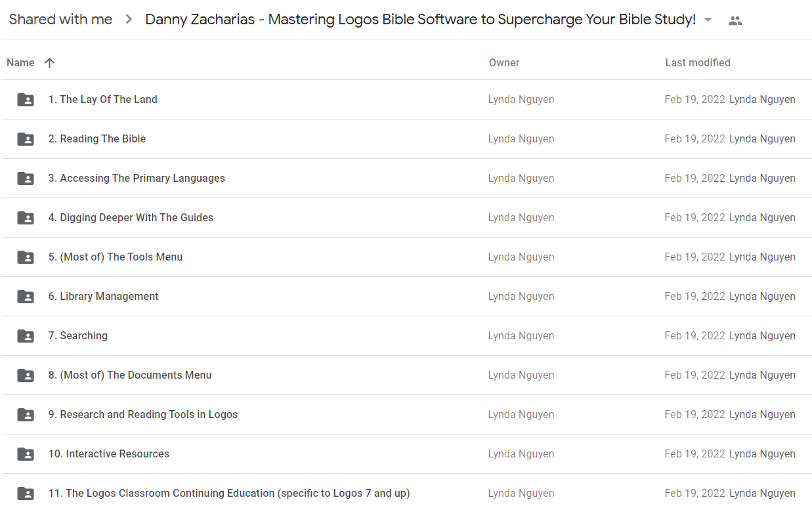Click the folder icon beside Searching
The width and height of the screenshot is (812, 506).
point(26,336)
